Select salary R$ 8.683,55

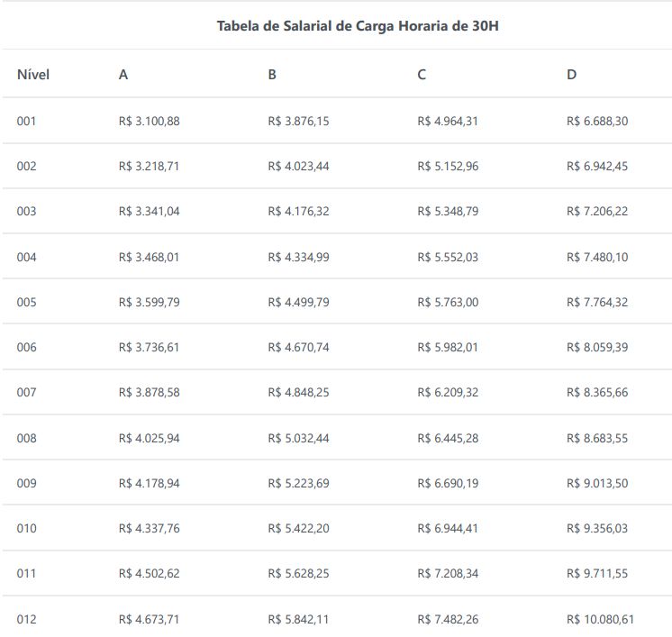[597, 438]
